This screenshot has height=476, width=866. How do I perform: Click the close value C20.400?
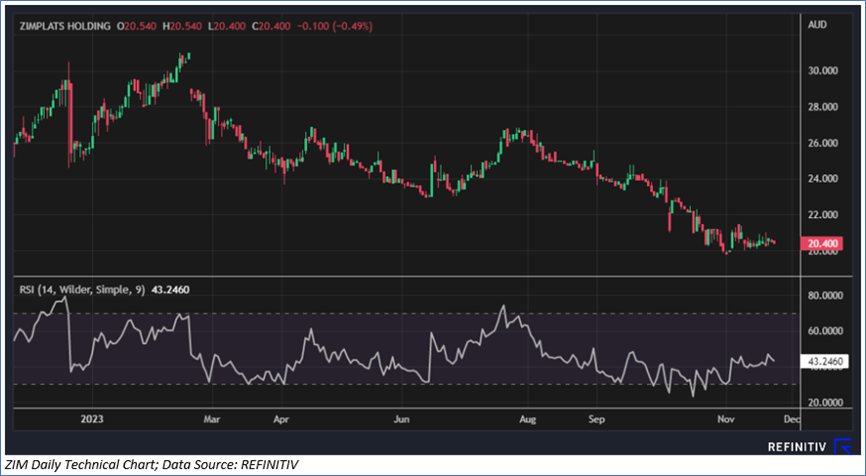pos(271,26)
